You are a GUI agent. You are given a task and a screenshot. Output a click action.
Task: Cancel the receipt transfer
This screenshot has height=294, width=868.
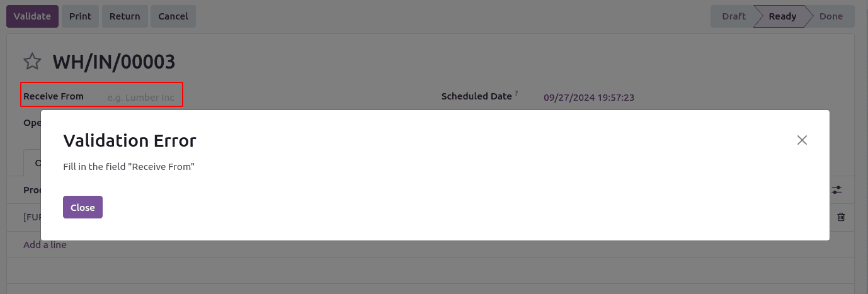(x=173, y=16)
